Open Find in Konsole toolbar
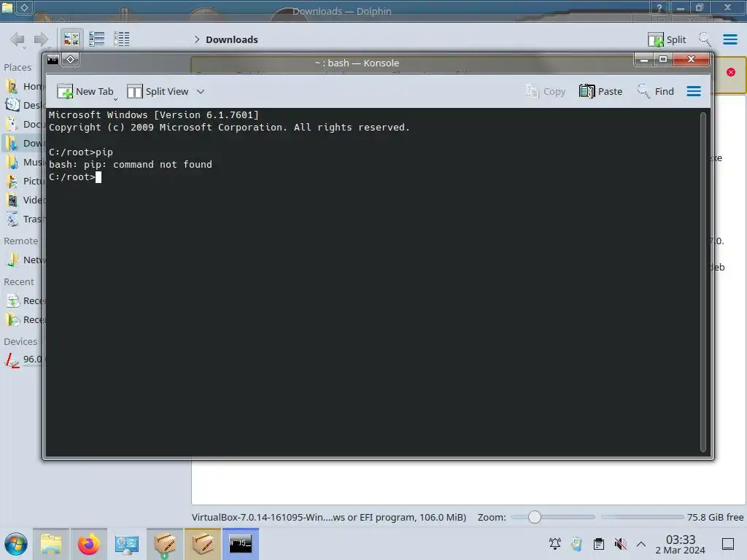Image resolution: width=747 pixels, height=560 pixels. pyautogui.click(x=656, y=91)
